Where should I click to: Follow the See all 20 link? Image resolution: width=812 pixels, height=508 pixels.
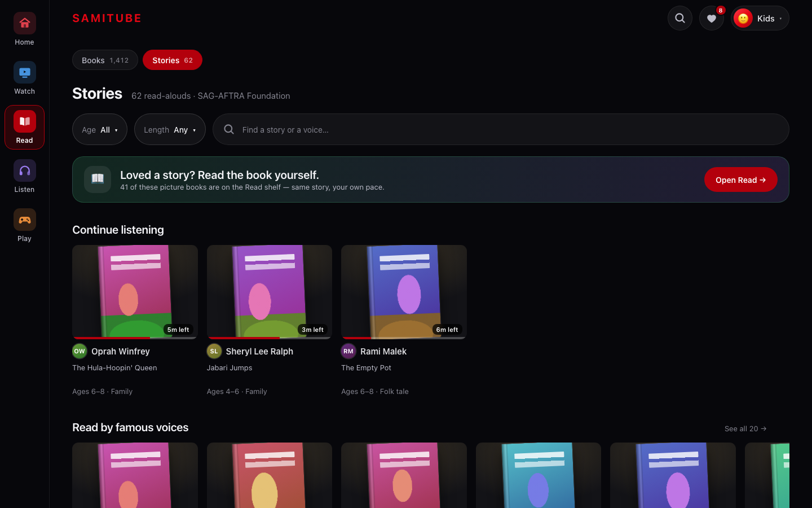point(745,428)
